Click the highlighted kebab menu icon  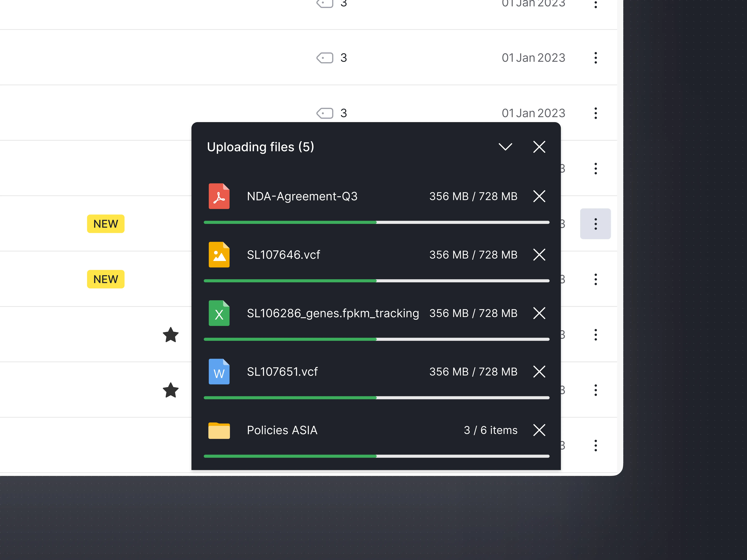point(595,224)
